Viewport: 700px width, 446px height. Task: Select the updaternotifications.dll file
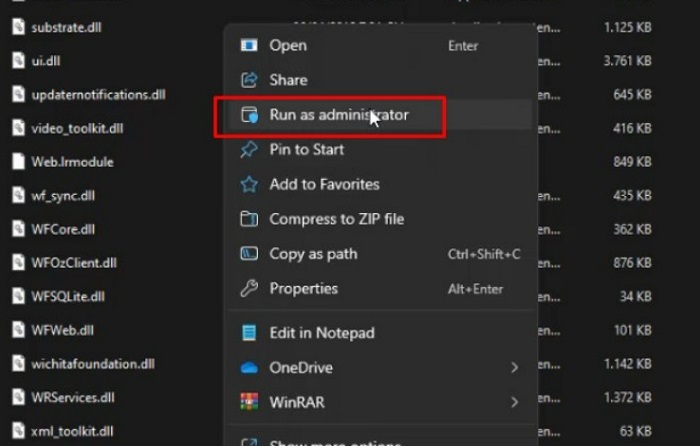pyautogui.click(x=98, y=95)
